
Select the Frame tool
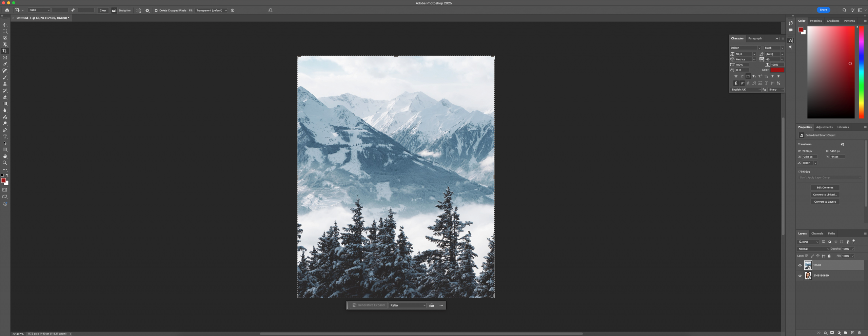pyautogui.click(x=5, y=58)
